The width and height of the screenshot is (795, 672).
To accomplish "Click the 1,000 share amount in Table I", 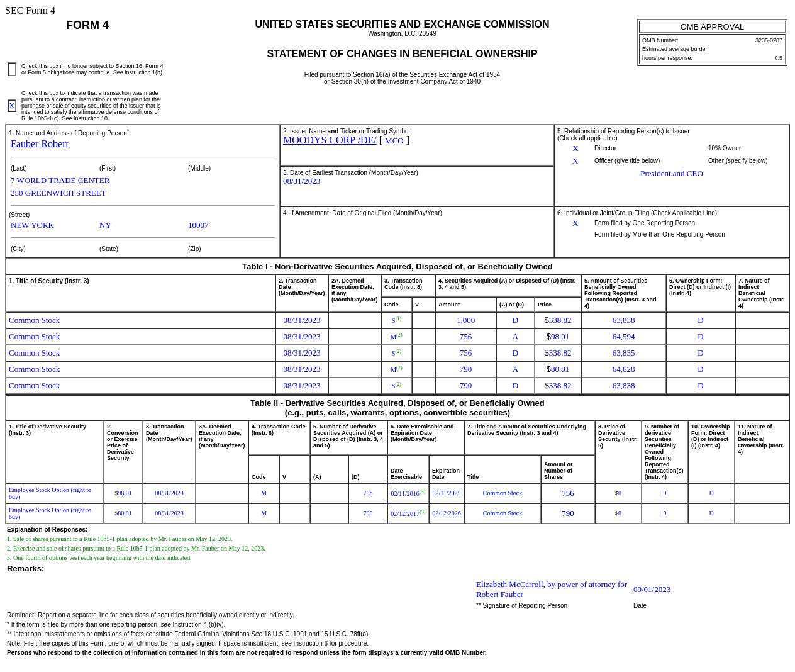I will point(465,320).
